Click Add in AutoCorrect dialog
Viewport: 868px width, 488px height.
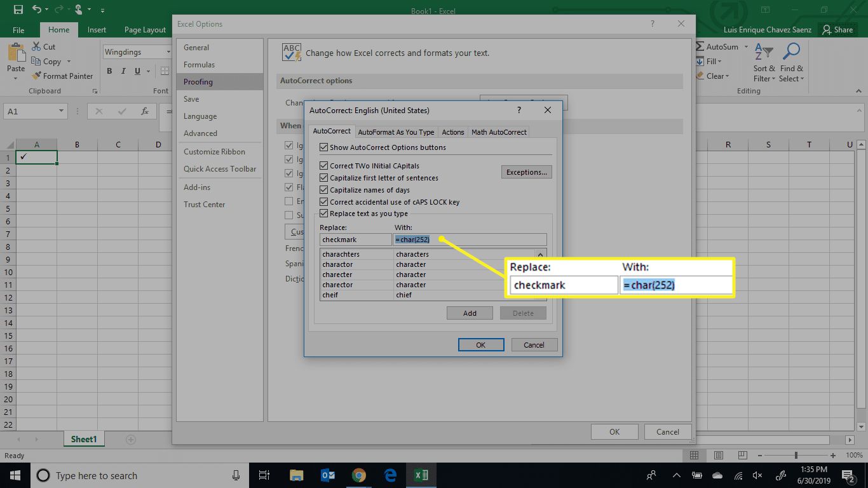click(470, 313)
